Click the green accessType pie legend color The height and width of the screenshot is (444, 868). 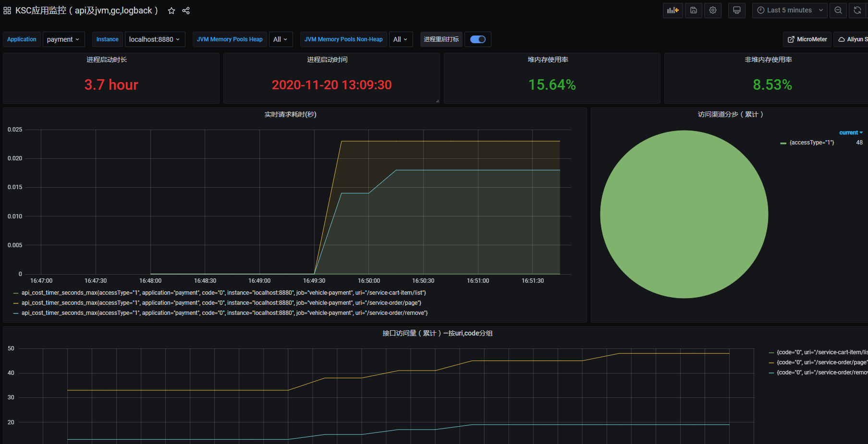783,143
